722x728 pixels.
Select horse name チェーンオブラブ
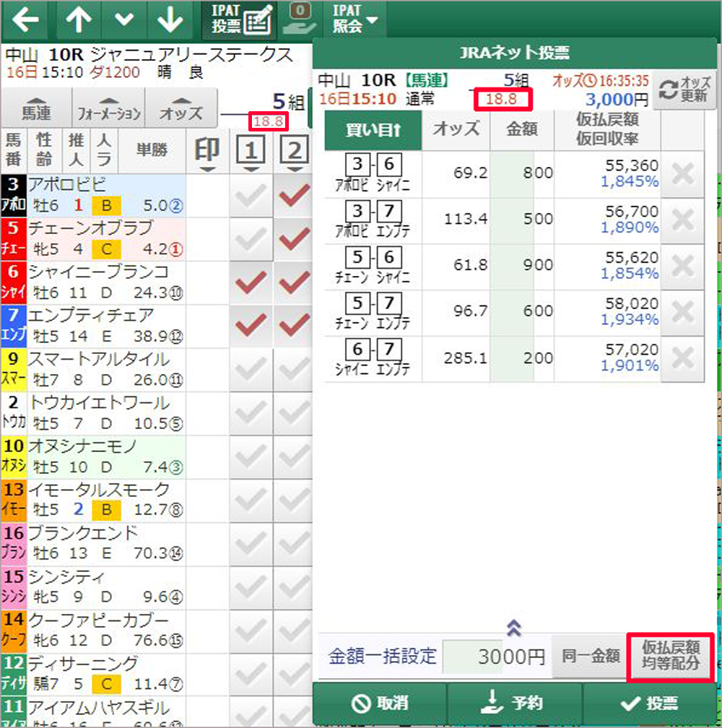[90, 228]
